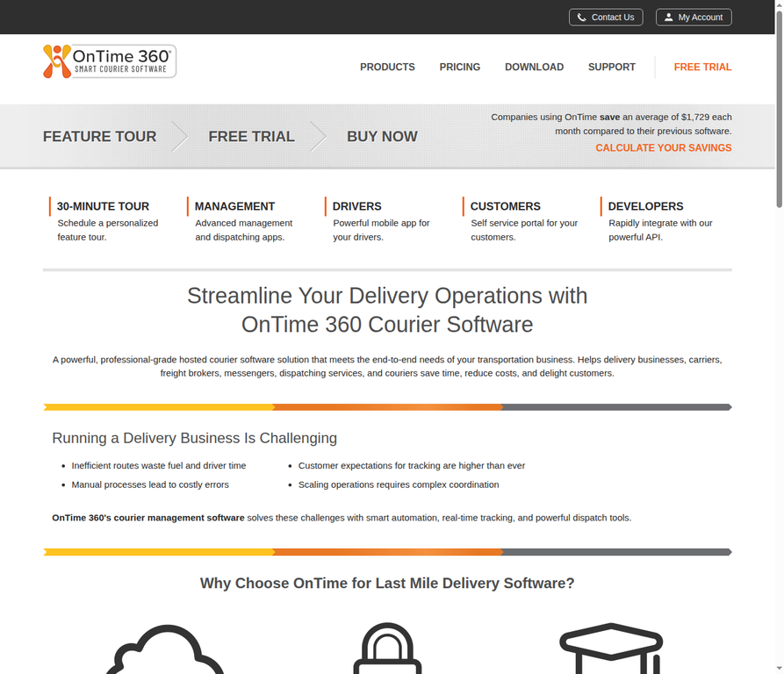Open the CUSTOMERS feature link
784x674 pixels.
[x=506, y=206]
